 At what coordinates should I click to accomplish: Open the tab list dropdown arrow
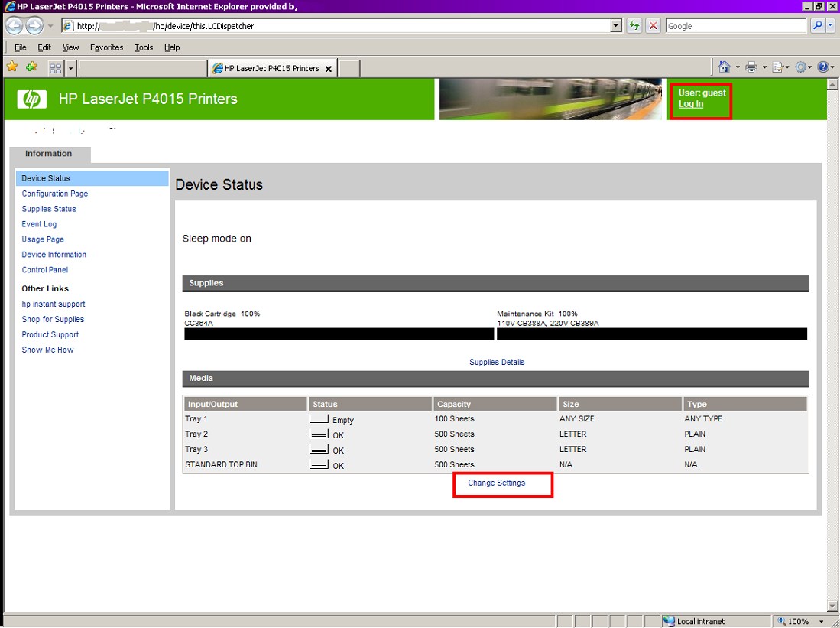point(70,68)
